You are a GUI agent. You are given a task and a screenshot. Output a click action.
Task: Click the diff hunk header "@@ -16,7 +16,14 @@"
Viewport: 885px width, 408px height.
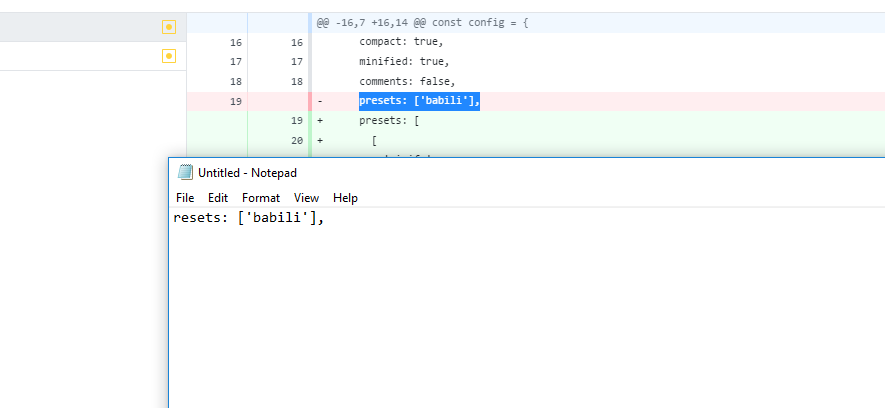372,23
